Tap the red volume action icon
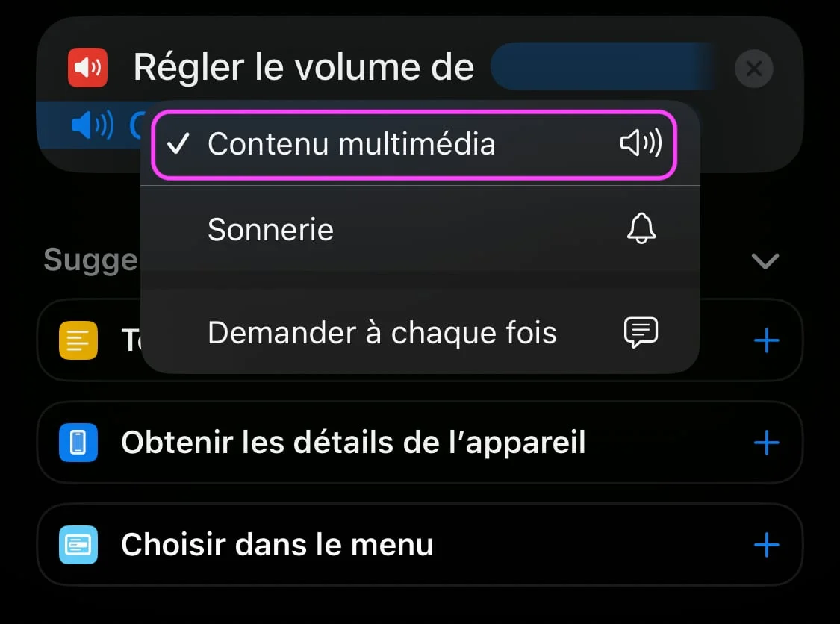Viewport: 840px width, 624px height. (87, 67)
